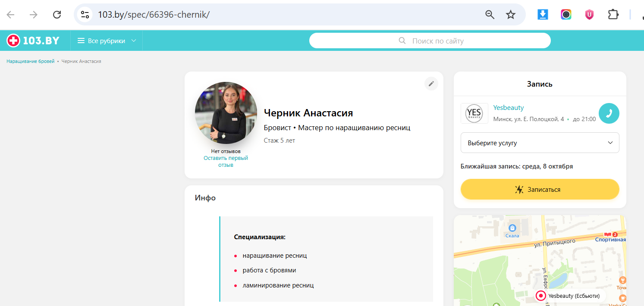Open the Yesbeauty salon logo
The height and width of the screenshot is (306, 644).
tap(474, 113)
